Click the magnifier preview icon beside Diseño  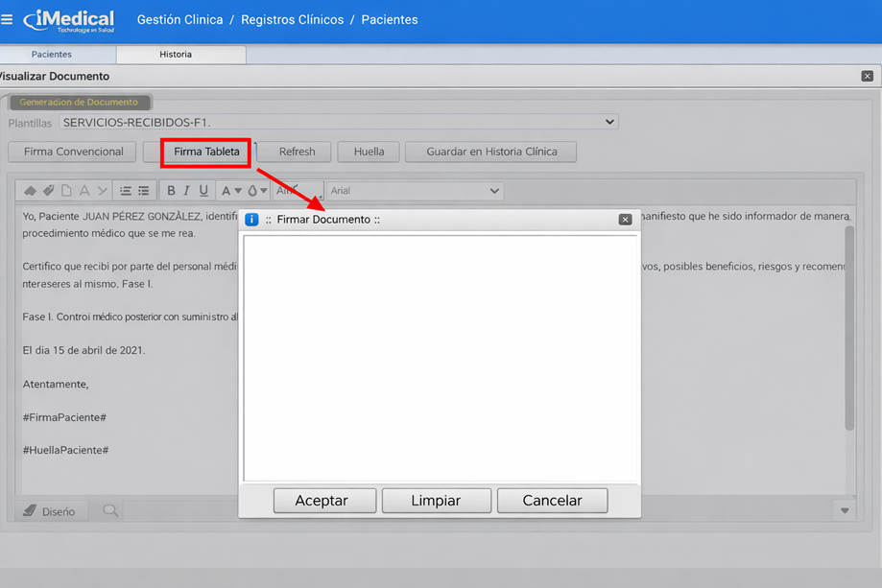click(110, 511)
